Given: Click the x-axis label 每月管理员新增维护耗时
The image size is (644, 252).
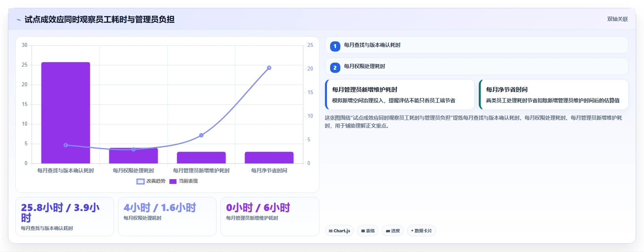Looking at the screenshot, I should pos(201,170).
